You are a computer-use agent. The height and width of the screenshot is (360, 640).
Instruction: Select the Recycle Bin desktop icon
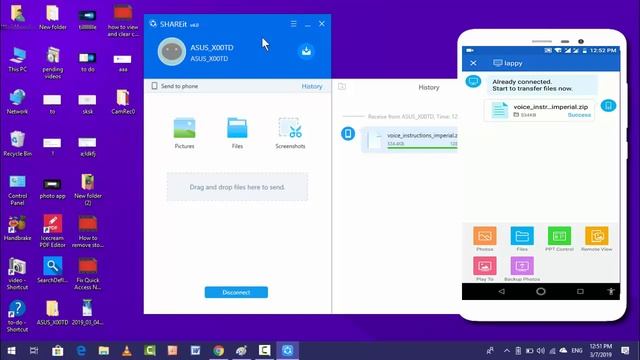18,144
